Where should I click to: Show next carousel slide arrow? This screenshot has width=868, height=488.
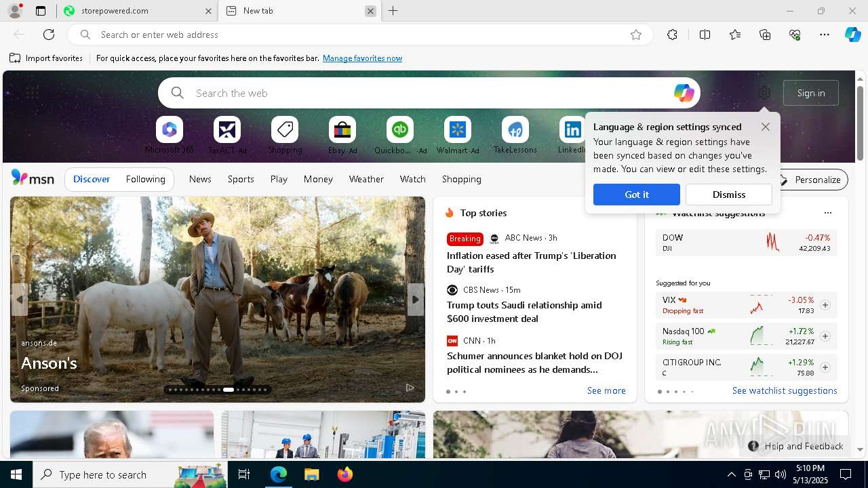[x=416, y=300]
